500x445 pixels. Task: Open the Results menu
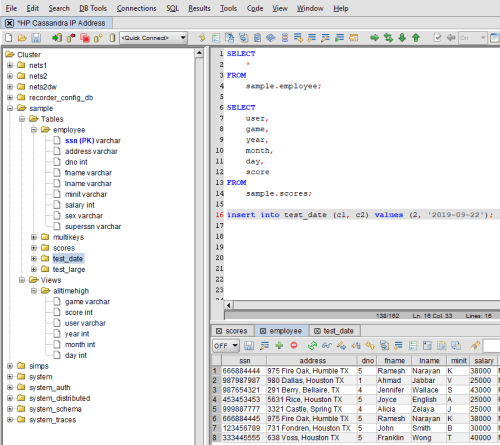tap(199, 8)
